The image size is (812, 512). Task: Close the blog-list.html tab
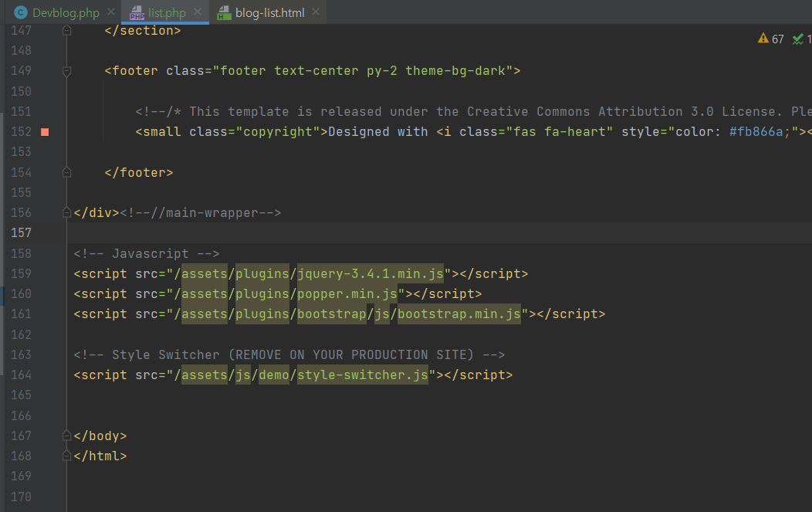coord(316,12)
